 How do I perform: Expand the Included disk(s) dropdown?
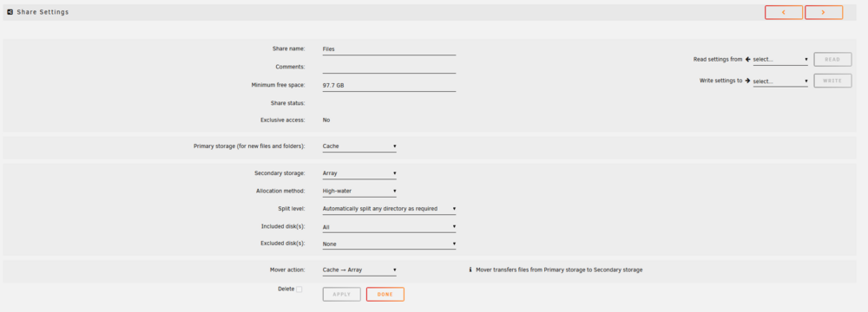(x=389, y=227)
